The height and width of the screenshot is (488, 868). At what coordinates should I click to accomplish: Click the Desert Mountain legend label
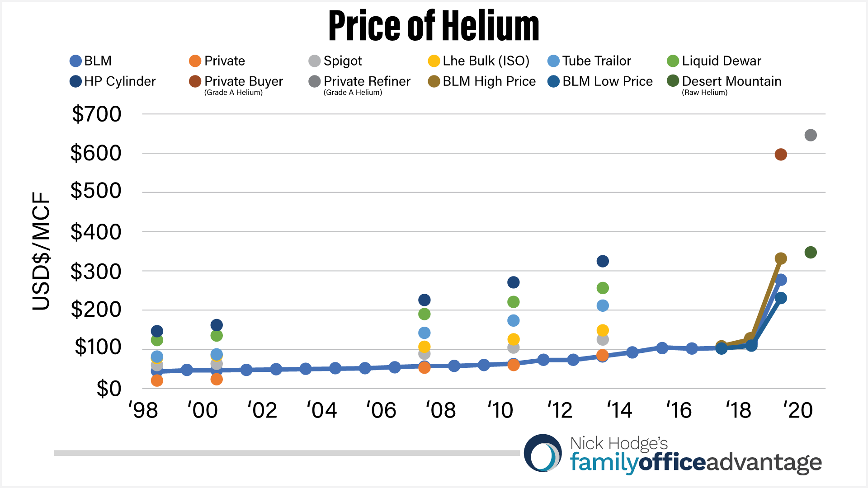[x=731, y=81]
